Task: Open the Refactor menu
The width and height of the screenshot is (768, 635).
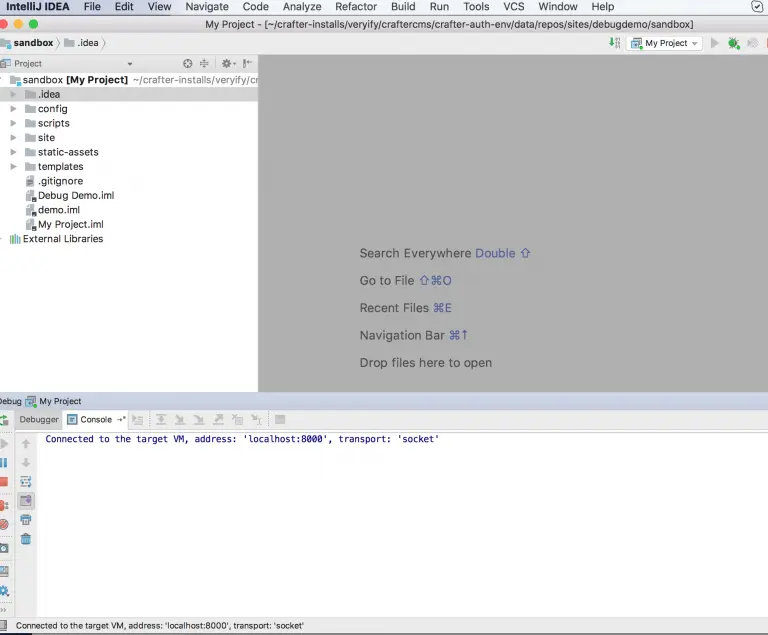Action: click(356, 7)
